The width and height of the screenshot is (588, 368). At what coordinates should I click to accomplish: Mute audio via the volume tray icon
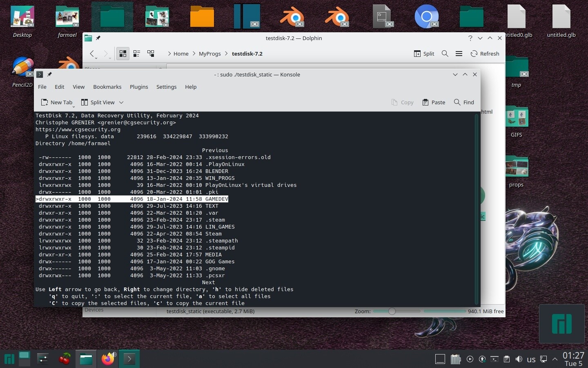[x=519, y=359]
